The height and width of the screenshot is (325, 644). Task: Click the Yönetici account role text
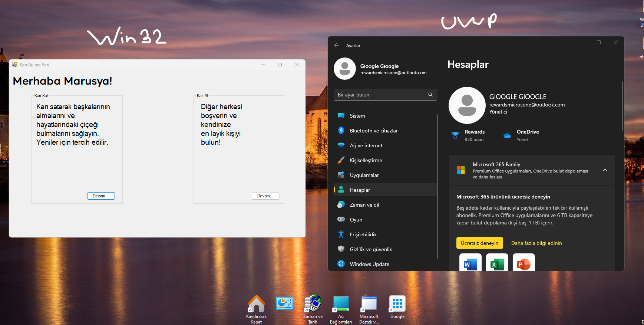coord(498,112)
